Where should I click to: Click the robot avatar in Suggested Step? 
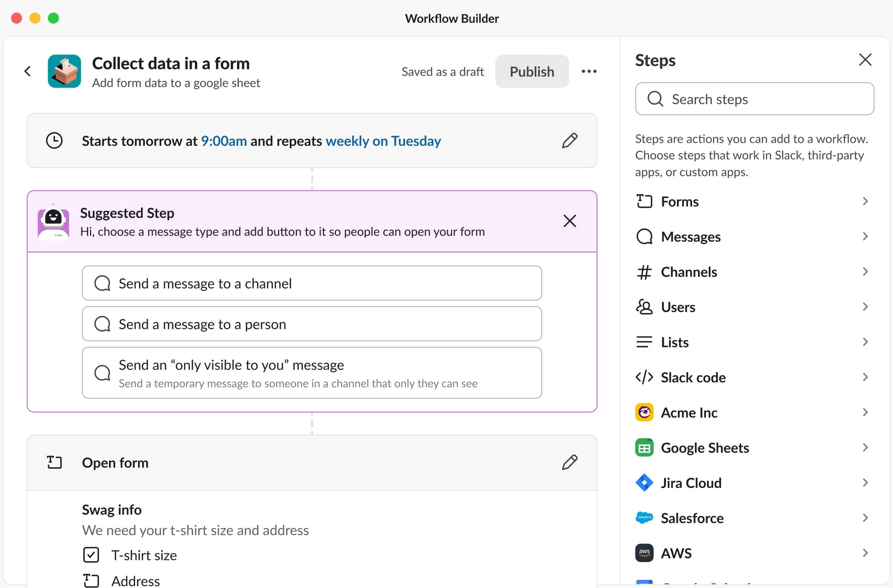(x=53, y=221)
